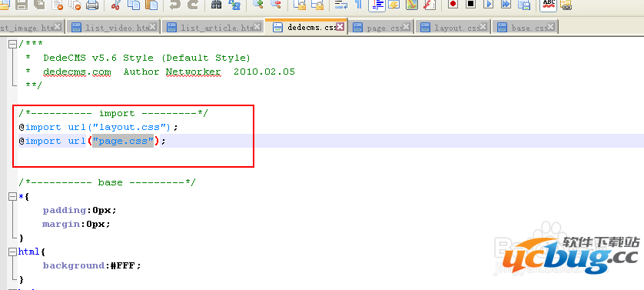Collapse the html rule fold marker
The height and width of the screenshot is (290, 644).
click(13, 252)
